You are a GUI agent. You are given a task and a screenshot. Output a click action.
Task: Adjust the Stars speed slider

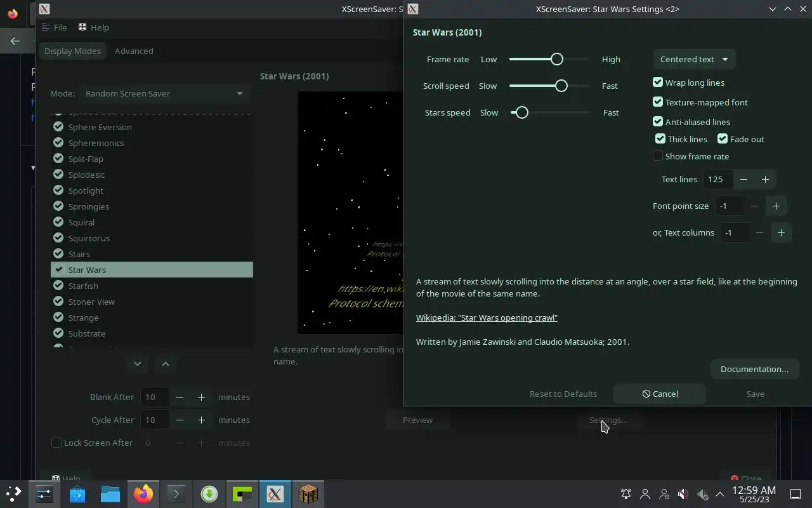(x=549, y=112)
